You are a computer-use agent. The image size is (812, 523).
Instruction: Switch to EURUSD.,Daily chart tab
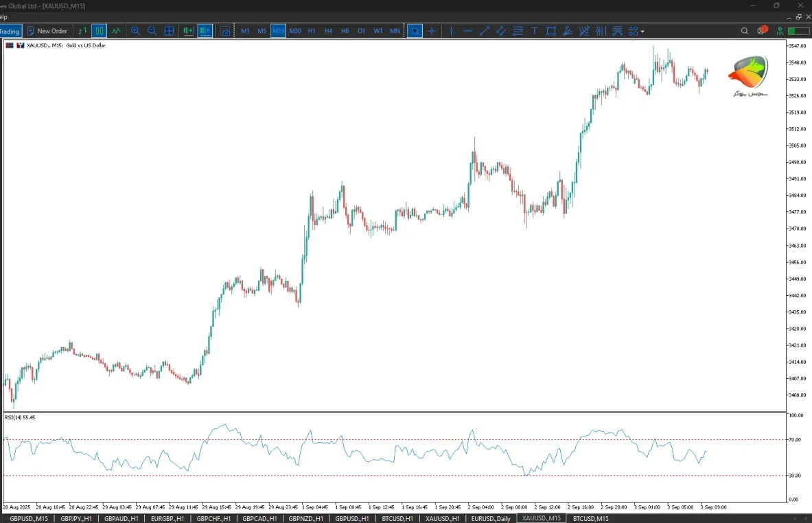tap(490, 518)
